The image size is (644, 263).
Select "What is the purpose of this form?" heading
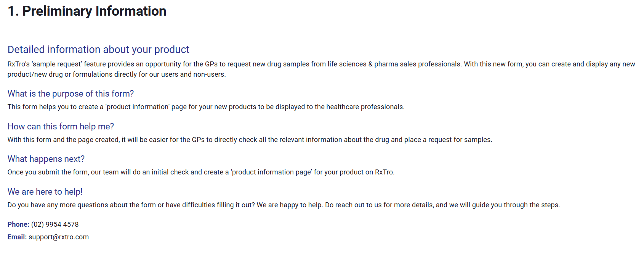pyautogui.click(x=70, y=94)
